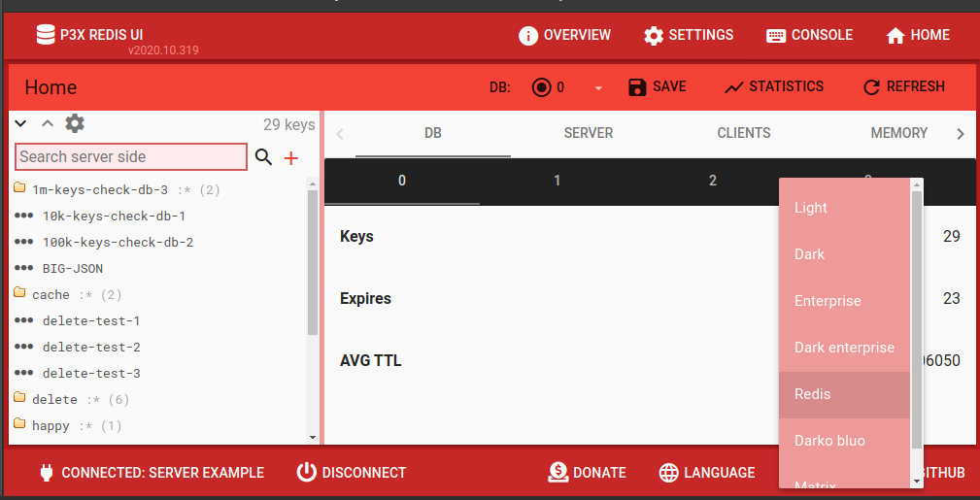Click the P3X Redis UI database logo
This screenshot has width=980, height=500.
tap(46, 35)
